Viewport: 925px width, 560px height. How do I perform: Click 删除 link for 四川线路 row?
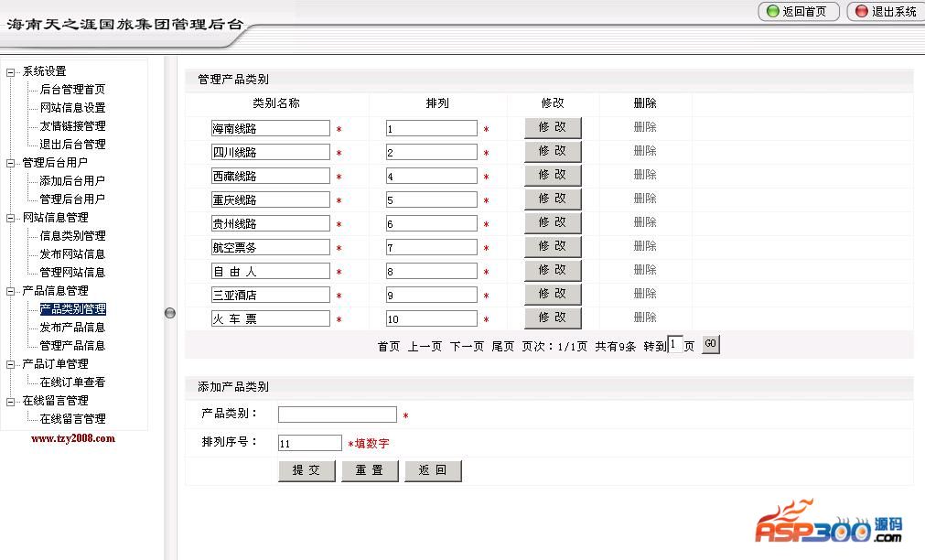point(645,150)
